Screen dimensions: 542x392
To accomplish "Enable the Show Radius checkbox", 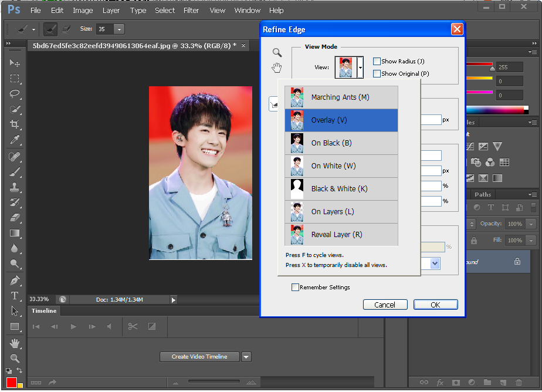I will 377,61.
